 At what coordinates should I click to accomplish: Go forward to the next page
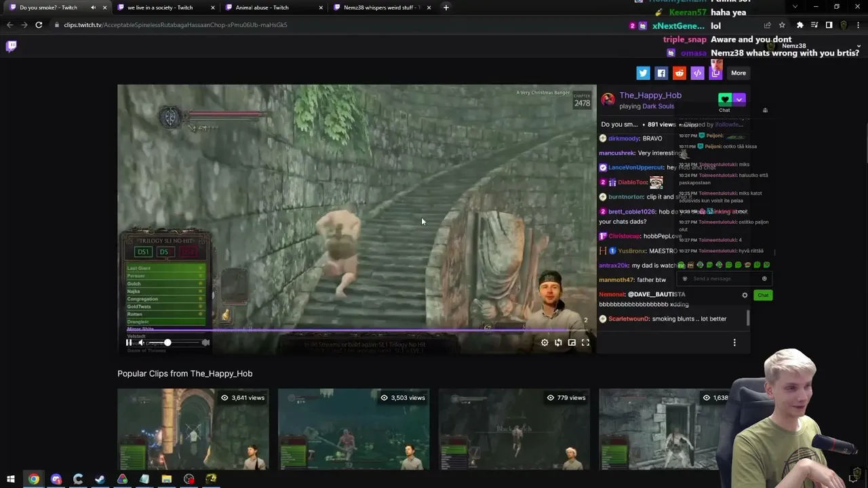pyautogui.click(x=24, y=25)
